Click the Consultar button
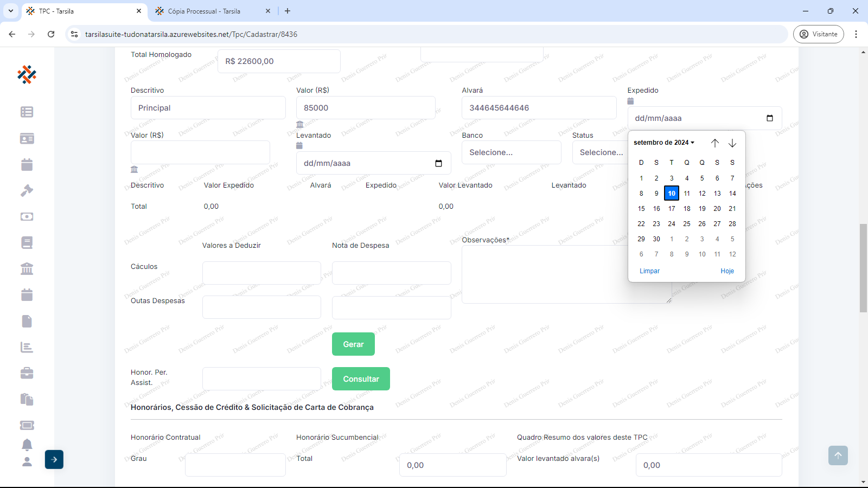This screenshot has height=488, width=868. [x=361, y=379]
